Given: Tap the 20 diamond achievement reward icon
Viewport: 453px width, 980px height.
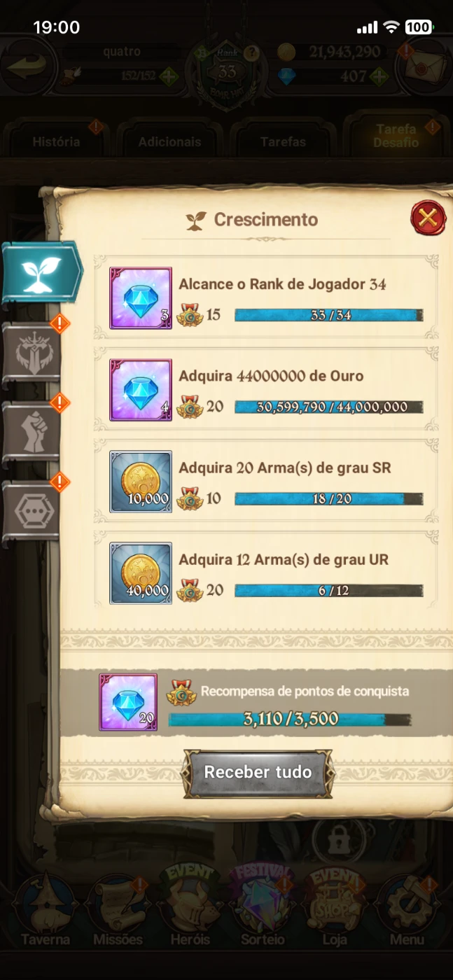Looking at the screenshot, I should pos(128,702).
